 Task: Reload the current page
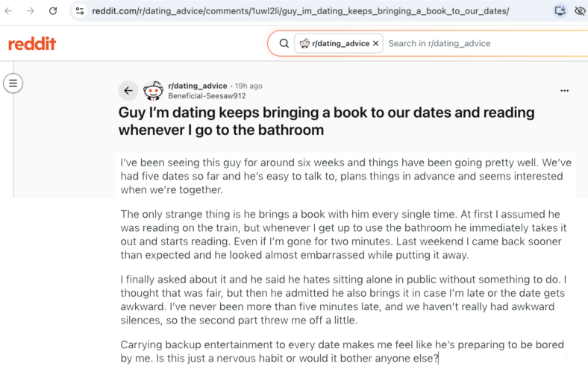click(x=53, y=11)
